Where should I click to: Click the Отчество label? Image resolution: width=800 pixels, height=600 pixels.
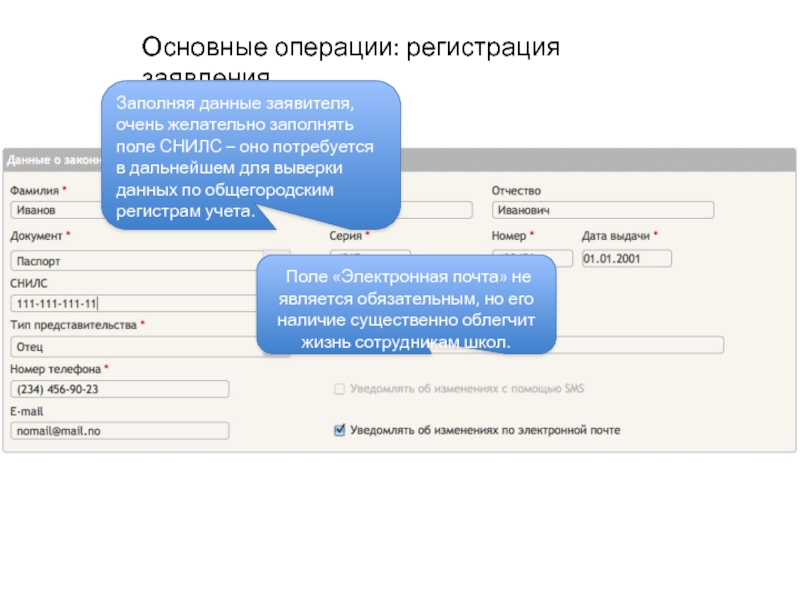516,191
